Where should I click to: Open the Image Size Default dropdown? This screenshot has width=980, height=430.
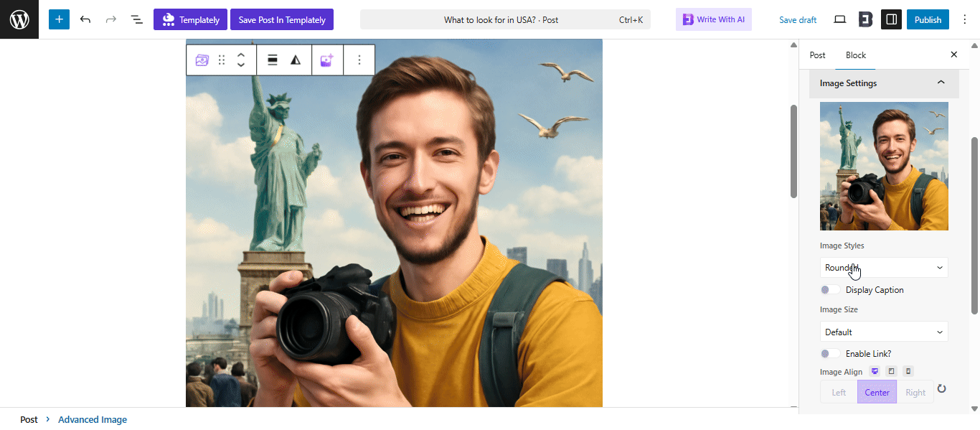pyautogui.click(x=884, y=332)
